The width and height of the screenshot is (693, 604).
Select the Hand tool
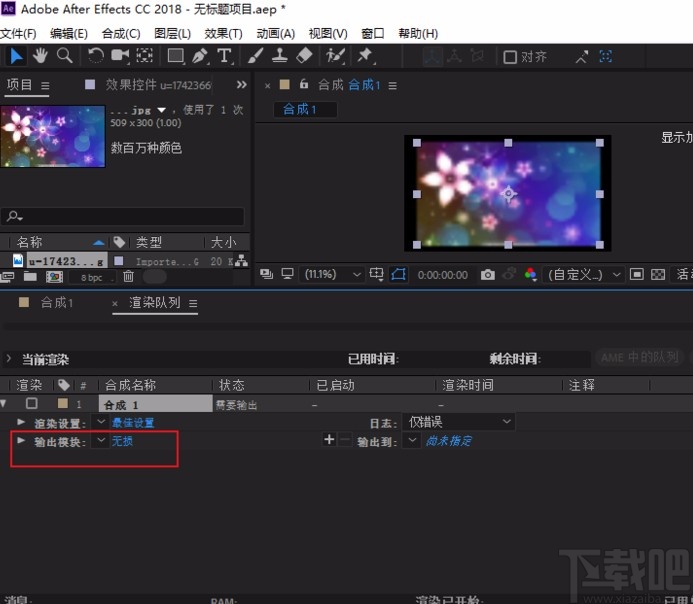click(x=40, y=56)
